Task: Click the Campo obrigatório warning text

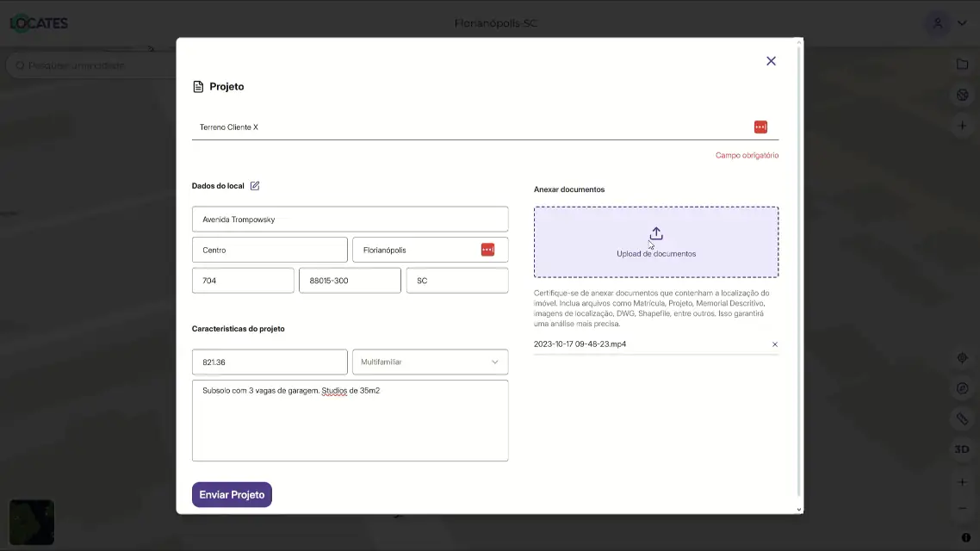Action: click(x=747, y=156)
